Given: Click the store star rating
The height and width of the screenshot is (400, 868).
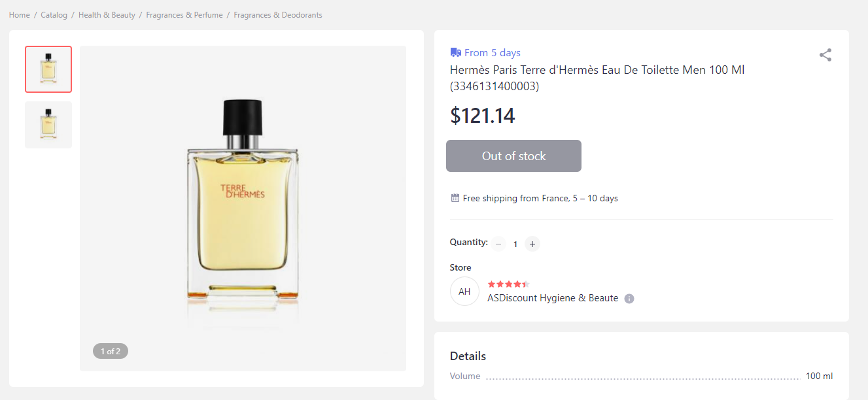Looking at the screenshot, I should [x=508, y=284].
